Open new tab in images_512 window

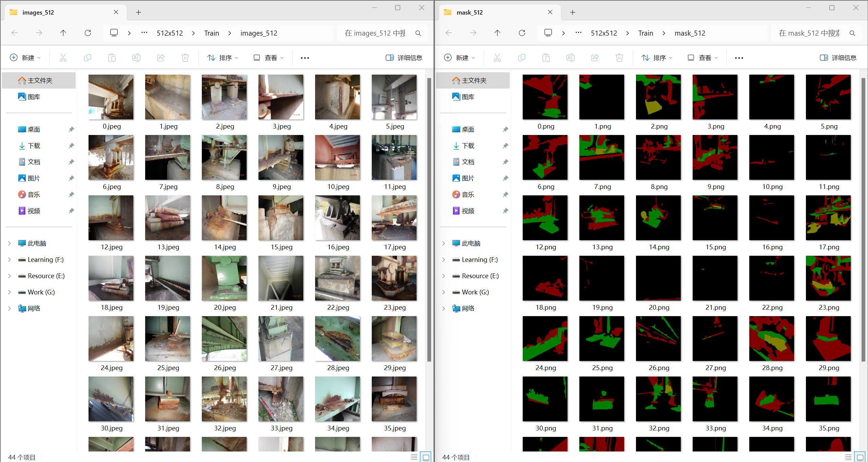138,13
